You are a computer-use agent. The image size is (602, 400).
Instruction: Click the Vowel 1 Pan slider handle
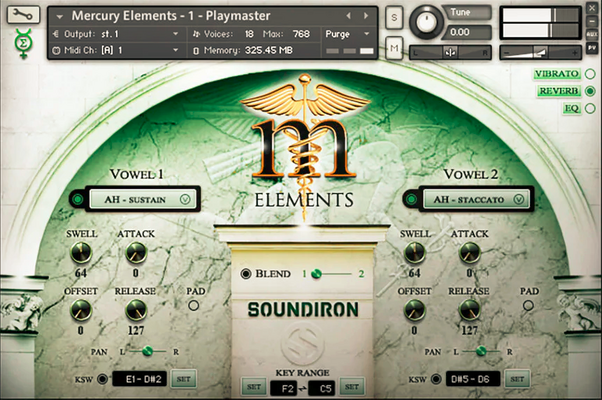tap(148, 350)
